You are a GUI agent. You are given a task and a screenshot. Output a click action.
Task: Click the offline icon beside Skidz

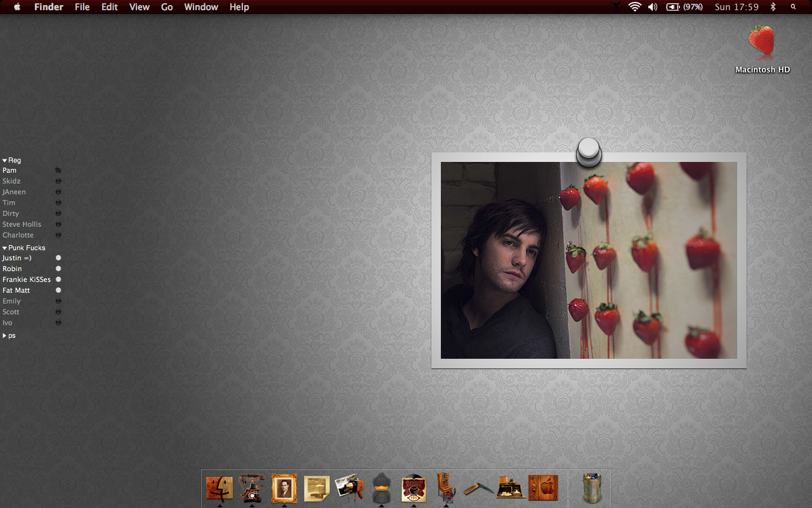[x=58, y=181]
